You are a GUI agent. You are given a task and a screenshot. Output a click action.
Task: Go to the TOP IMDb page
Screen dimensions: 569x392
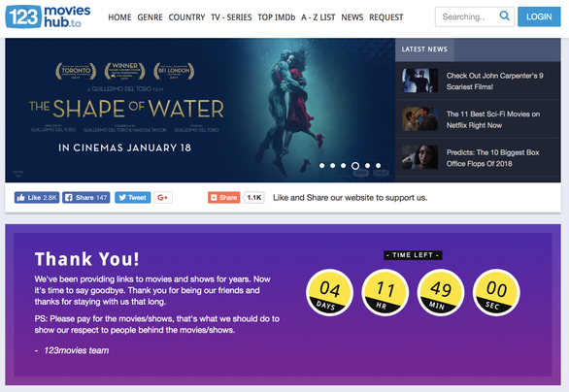coord(277,17)
